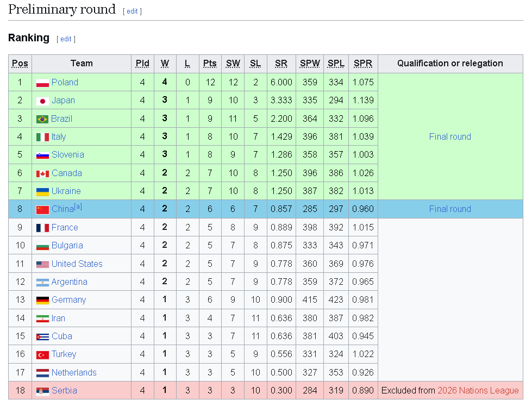Click the SR column header
This screenshot has width=532, height=406.
click(281, 64)
